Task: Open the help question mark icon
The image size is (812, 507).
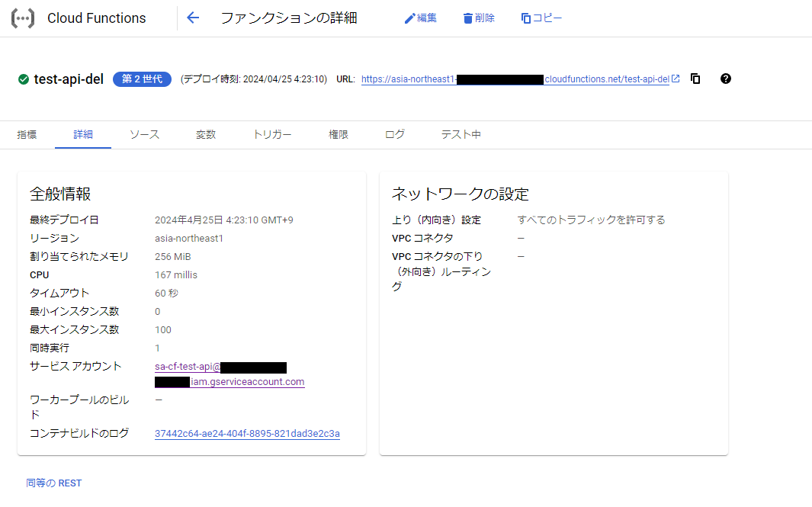Action: click(725, 79)
